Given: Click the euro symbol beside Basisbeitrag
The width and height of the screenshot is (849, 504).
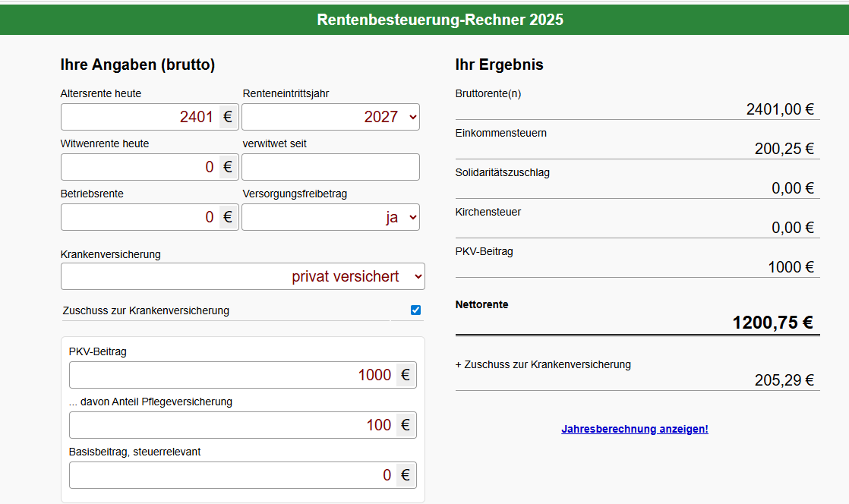Looking at the screenshot, I should (x=406, y=475).
